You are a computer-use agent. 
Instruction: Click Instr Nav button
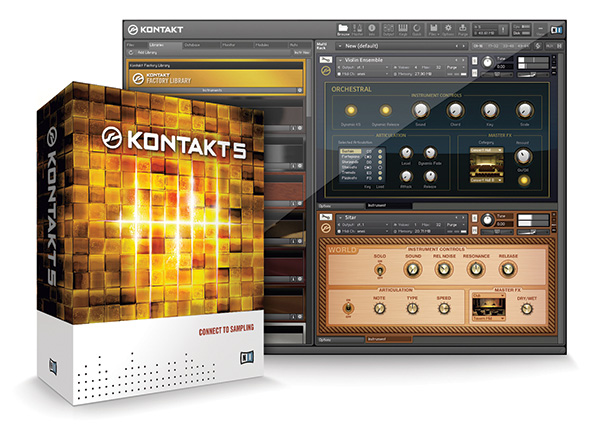coord(302,52)
